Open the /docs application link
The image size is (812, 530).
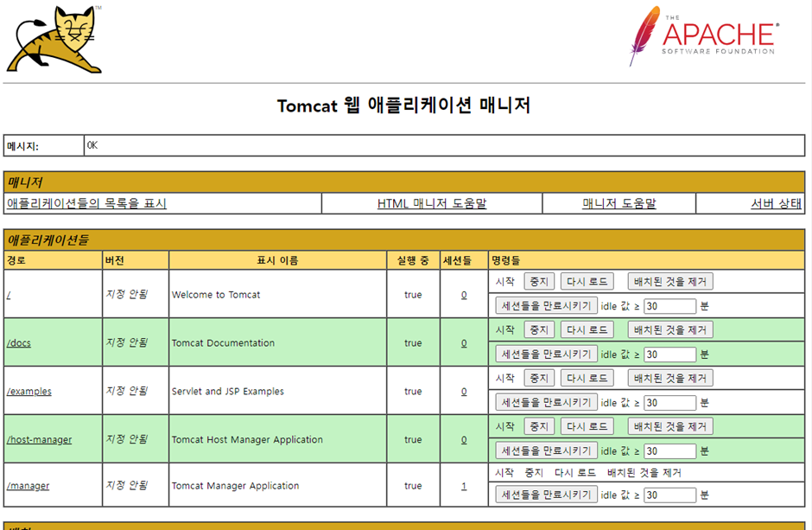pyautogui.click(x=19, y=343)
